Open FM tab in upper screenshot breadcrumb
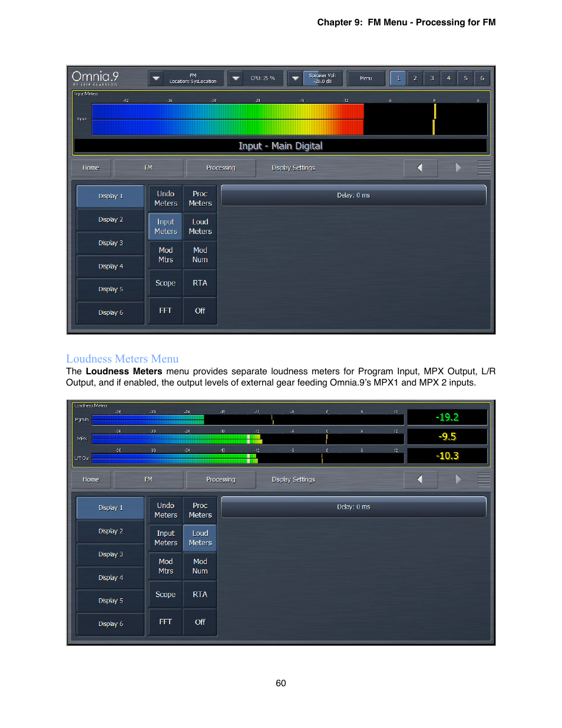Image resolution: width=562 pixels, height=728 pixels. (148, 168)
